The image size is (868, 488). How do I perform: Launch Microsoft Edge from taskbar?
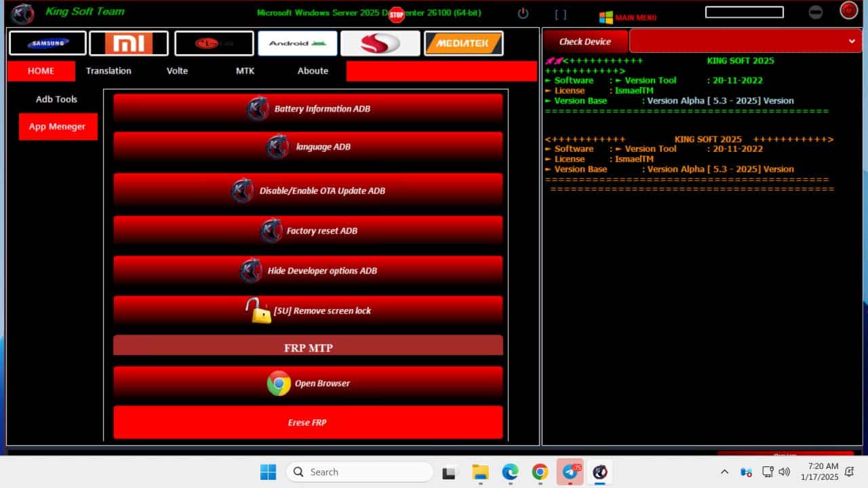pyautogui.click(x=510, y=472)
